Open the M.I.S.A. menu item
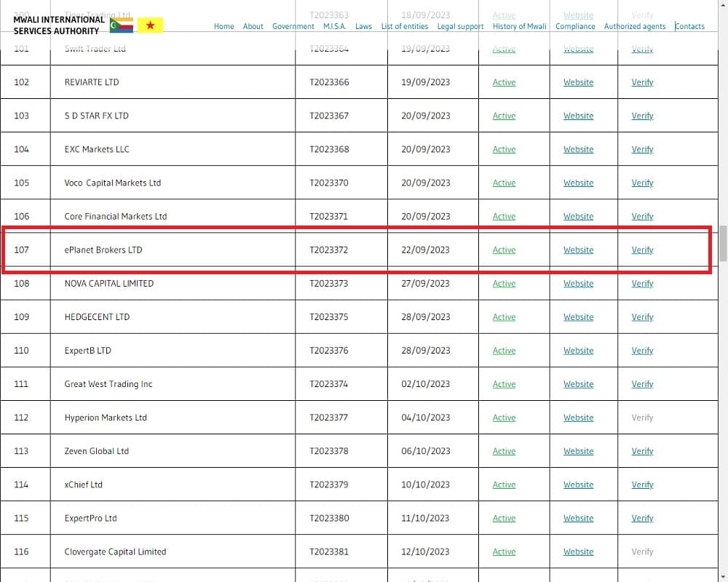This screenshot has width=728, height=582. coord(335,26)
